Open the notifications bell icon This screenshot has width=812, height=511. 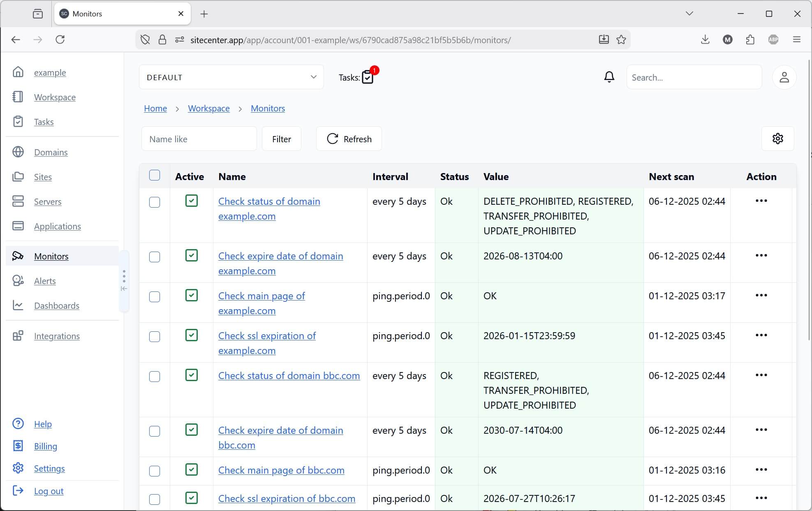pyautogui.click(x=609, y=77)
